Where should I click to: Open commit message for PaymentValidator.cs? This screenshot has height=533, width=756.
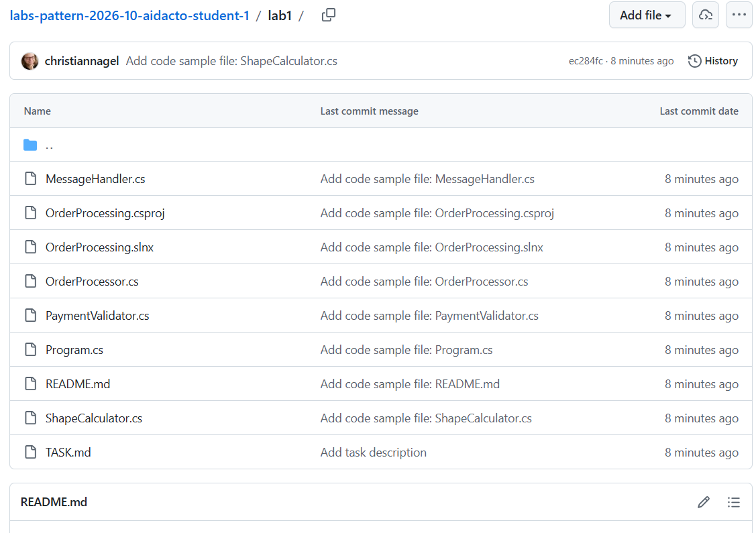[429, 316]
